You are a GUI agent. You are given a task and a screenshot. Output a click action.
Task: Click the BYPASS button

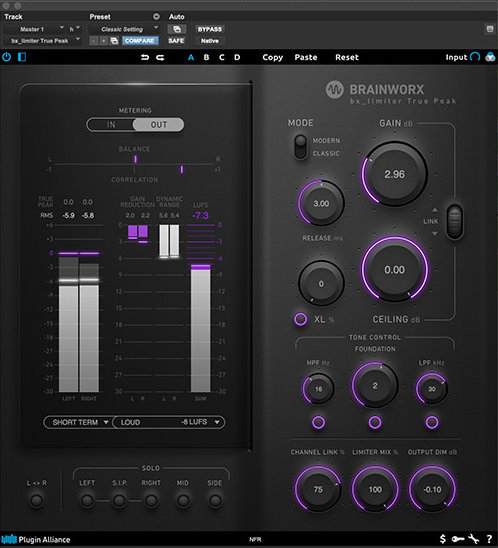(210, 29)
